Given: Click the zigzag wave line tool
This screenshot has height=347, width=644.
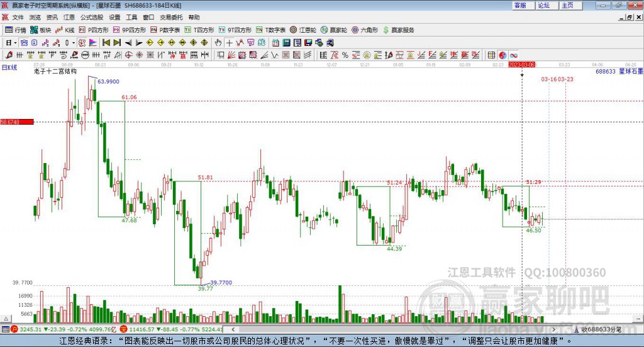Looking at the screenshot, I should coord(274,55).
